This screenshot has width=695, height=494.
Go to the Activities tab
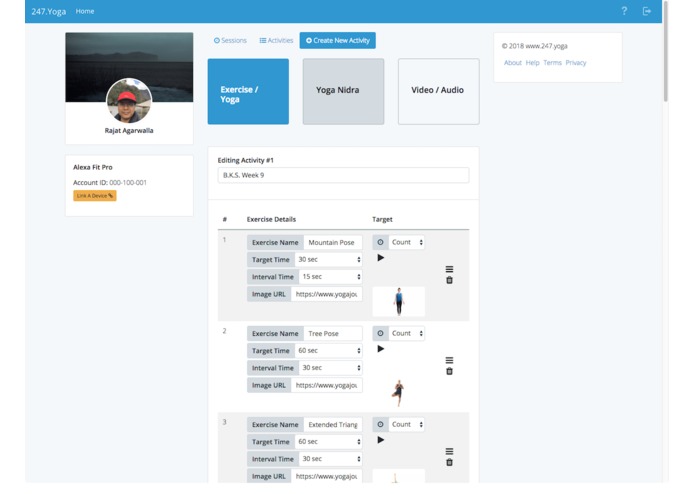pos(276,40)
